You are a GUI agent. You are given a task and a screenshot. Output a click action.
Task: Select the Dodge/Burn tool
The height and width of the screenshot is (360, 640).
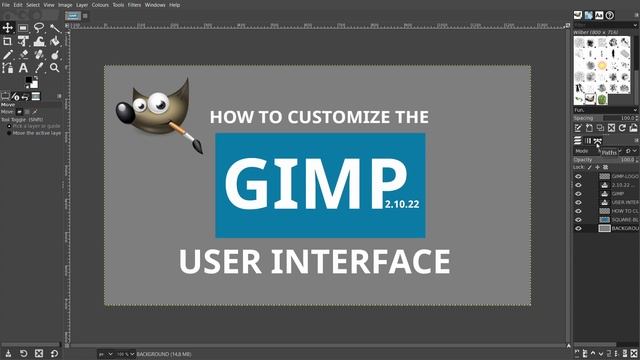[55, 54]
